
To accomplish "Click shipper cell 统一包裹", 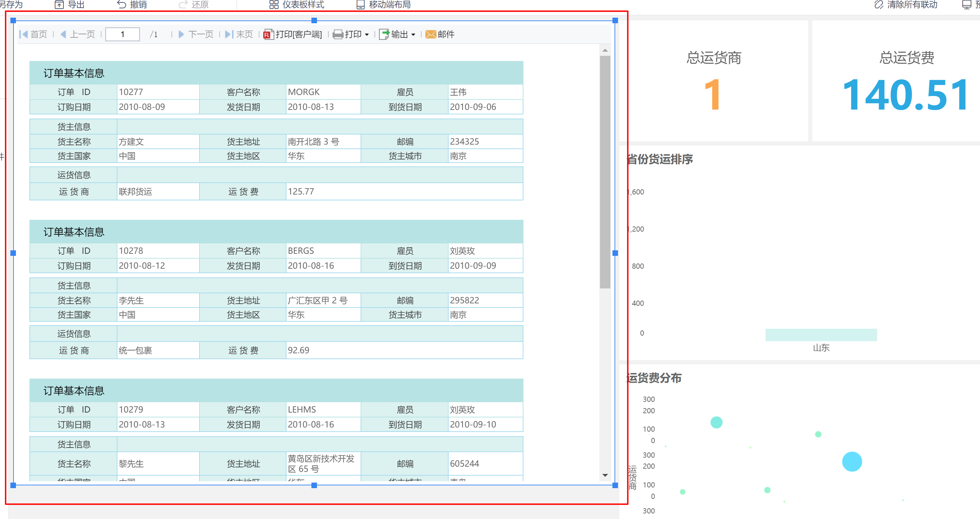I will [x=158, y=350].
